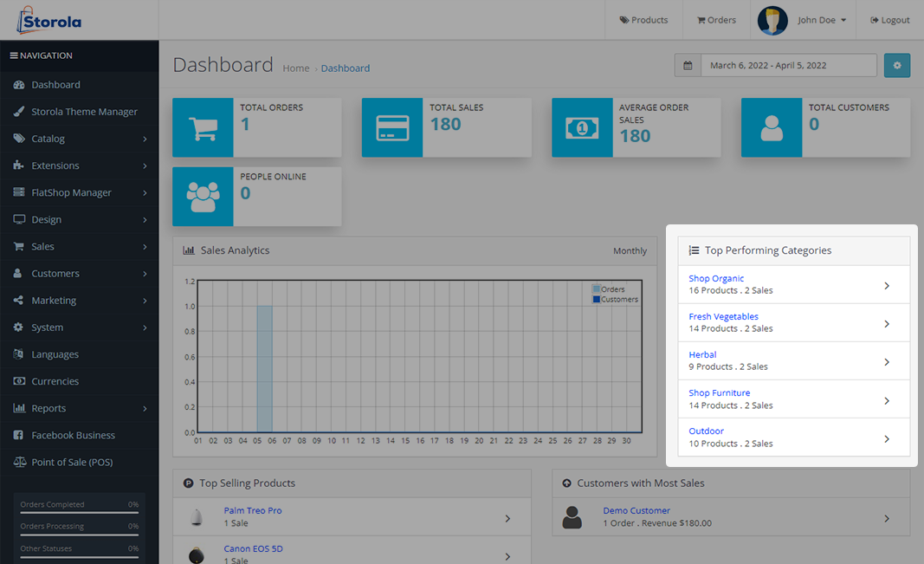This screenshot has width=924, height=564.
Task: Click the Storola logo
Action: click(x=49, y=20)
